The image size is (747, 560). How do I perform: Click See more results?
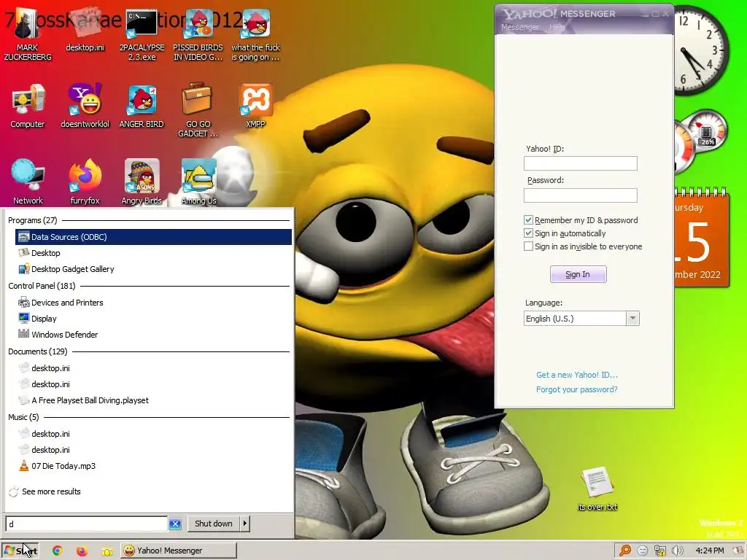pos(51,491)
